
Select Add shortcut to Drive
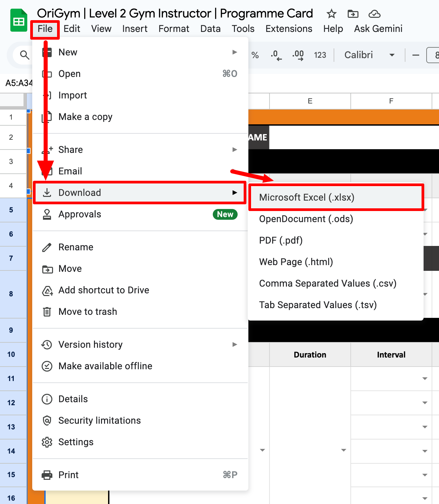click(140, 290)
